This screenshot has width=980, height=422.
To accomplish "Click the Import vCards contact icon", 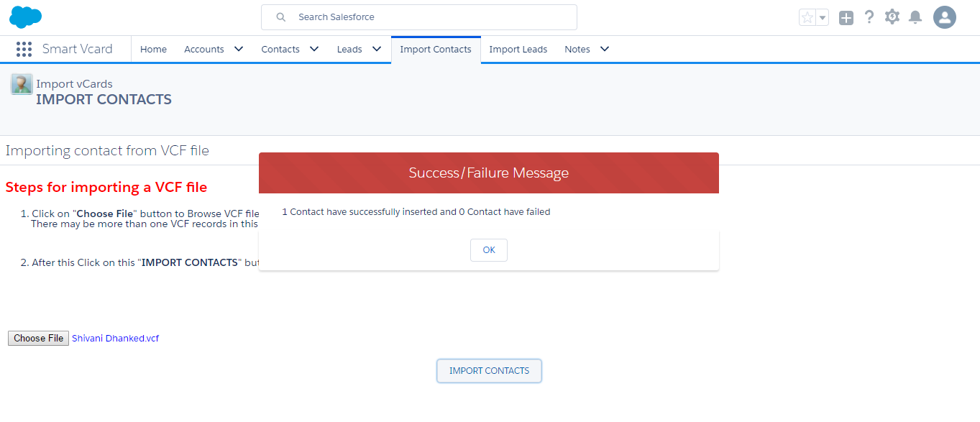I will coord(22,84).
